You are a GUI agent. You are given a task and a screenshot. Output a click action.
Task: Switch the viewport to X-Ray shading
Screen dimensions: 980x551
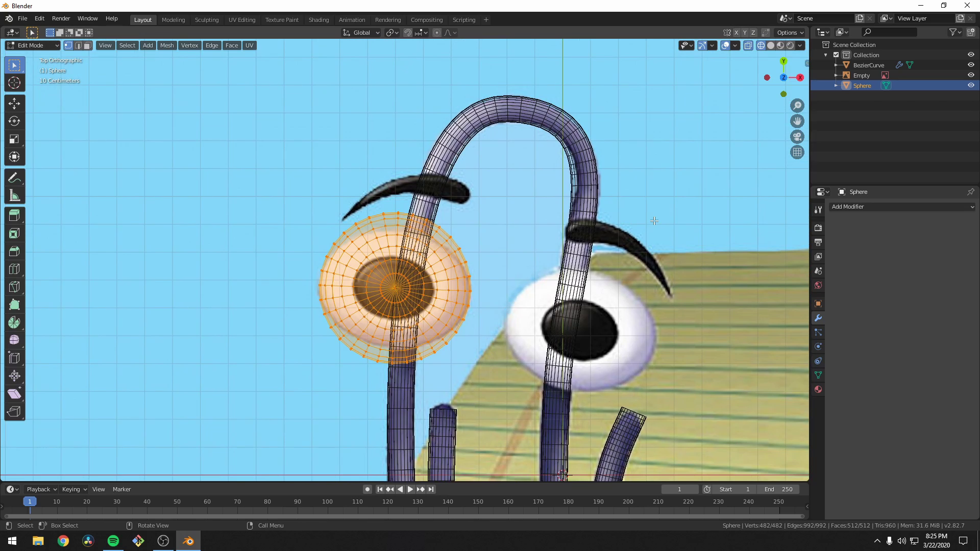tap(748, 45)
